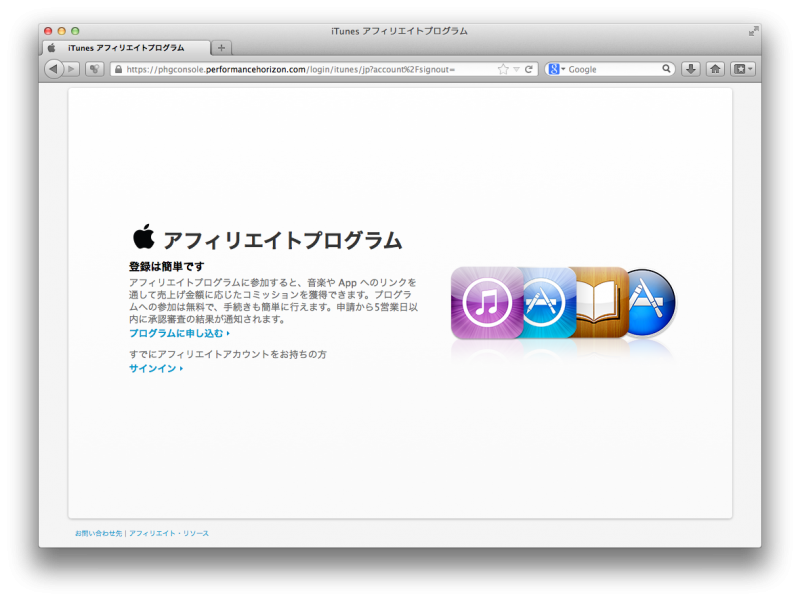Go forward with the forward arrow button
The height and width of the screenshot is (601, 800).
pyautogui.click(x=72, y=69)
